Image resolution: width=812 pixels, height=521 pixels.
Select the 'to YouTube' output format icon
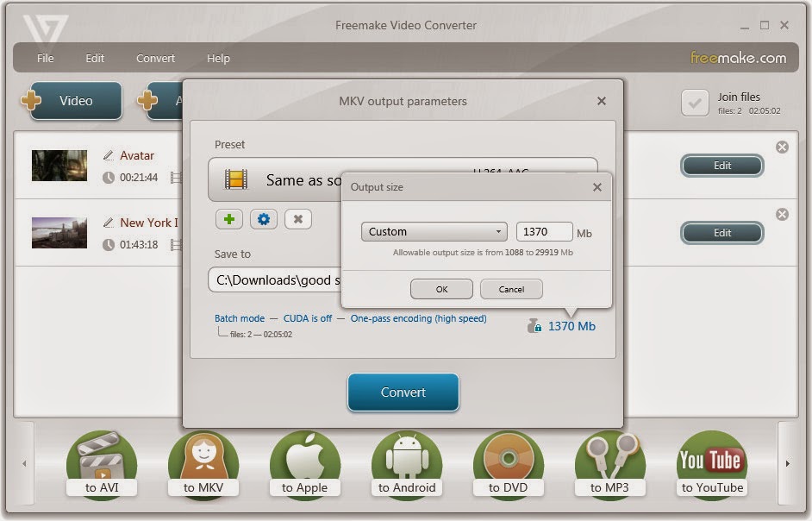pyautogui.click(x=711, y=461)
